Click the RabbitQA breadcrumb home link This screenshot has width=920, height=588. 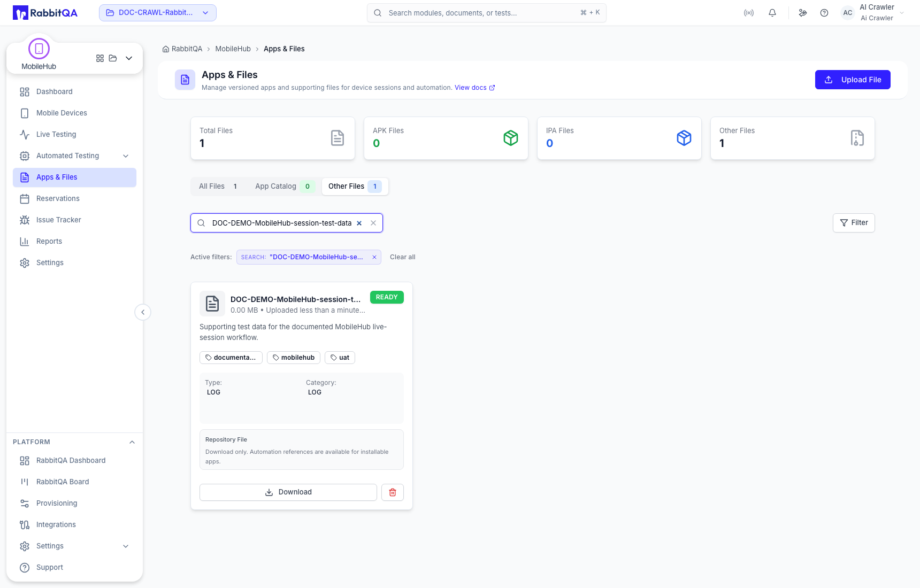pyautogui.click(x=182, y=49)
